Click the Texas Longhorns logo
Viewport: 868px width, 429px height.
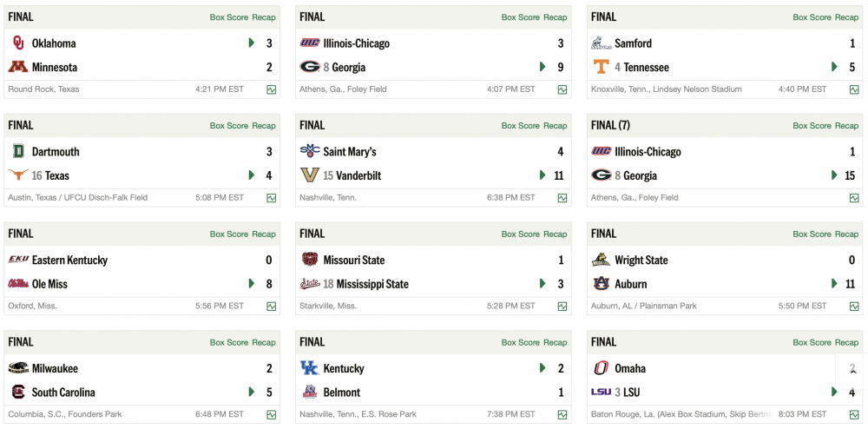(x=17, y=175)
